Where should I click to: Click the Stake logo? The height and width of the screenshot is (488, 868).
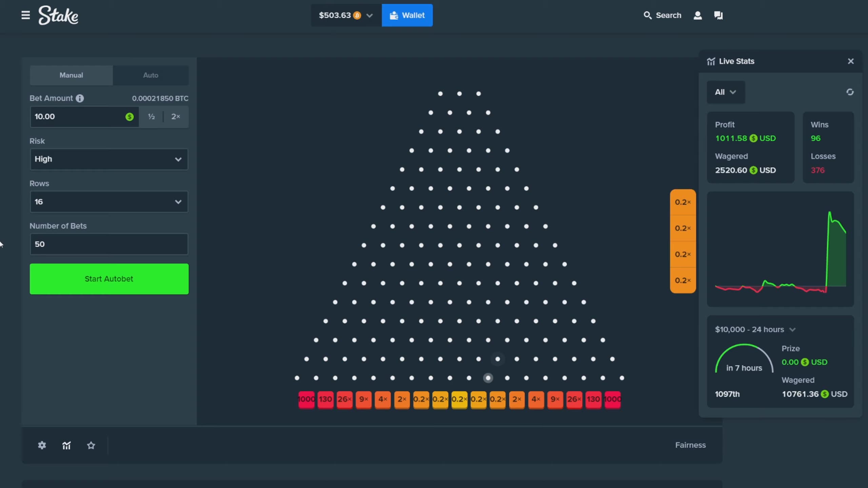58,15
